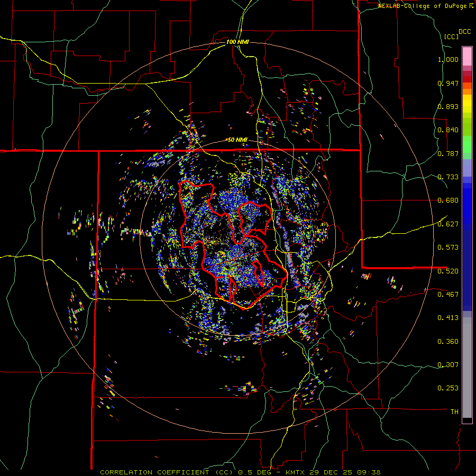Click the 0.733 legend value
The height and width of the screenshot is (476, 476).
[x=448, y=177]
